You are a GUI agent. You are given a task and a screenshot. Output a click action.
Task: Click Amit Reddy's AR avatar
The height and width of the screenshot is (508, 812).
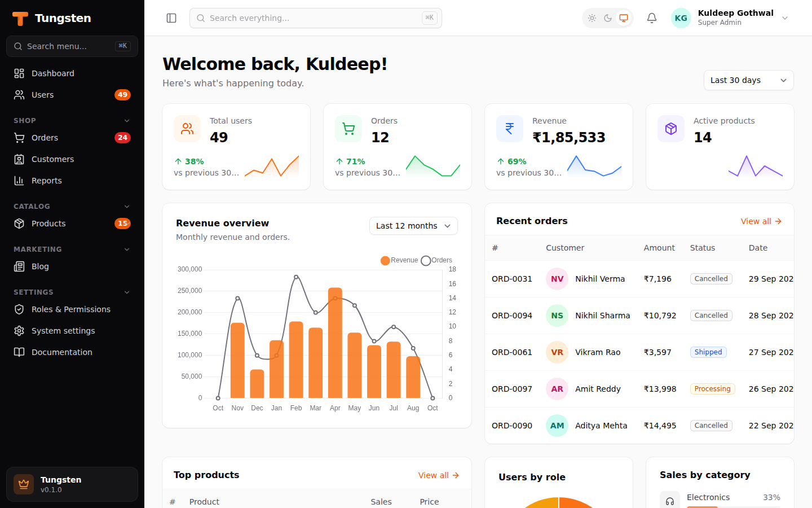click(557, 389)
